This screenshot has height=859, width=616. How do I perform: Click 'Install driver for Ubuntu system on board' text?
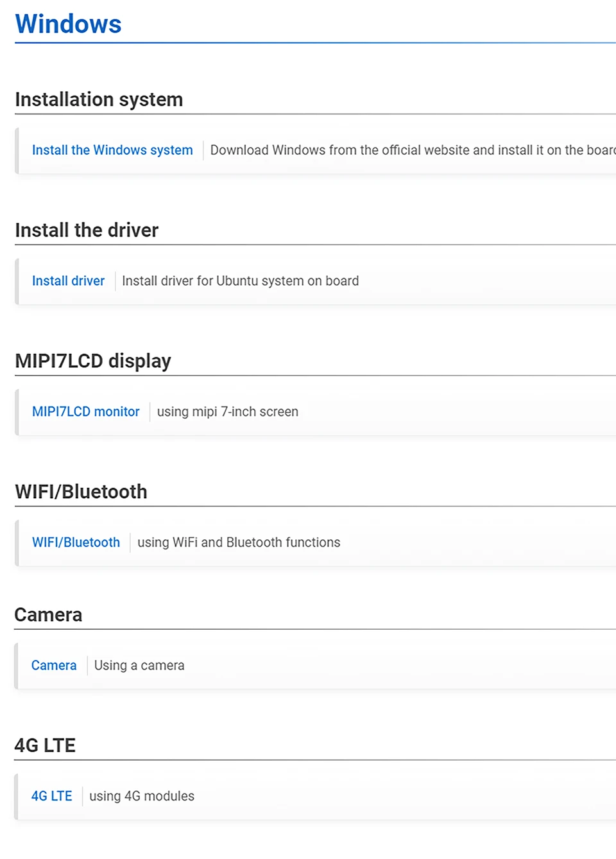pyautogui.click(x=240, y=281)
